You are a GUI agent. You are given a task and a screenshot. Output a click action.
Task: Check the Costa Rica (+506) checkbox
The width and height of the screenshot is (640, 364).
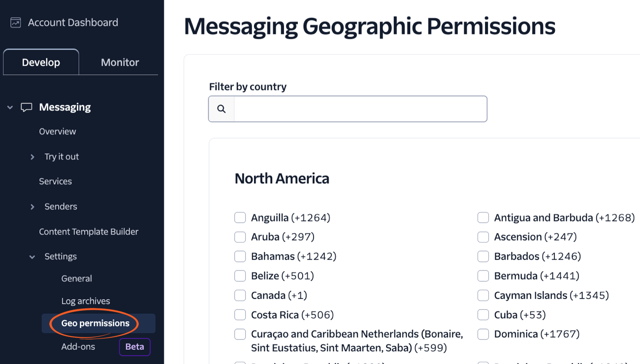coord(240,315)
